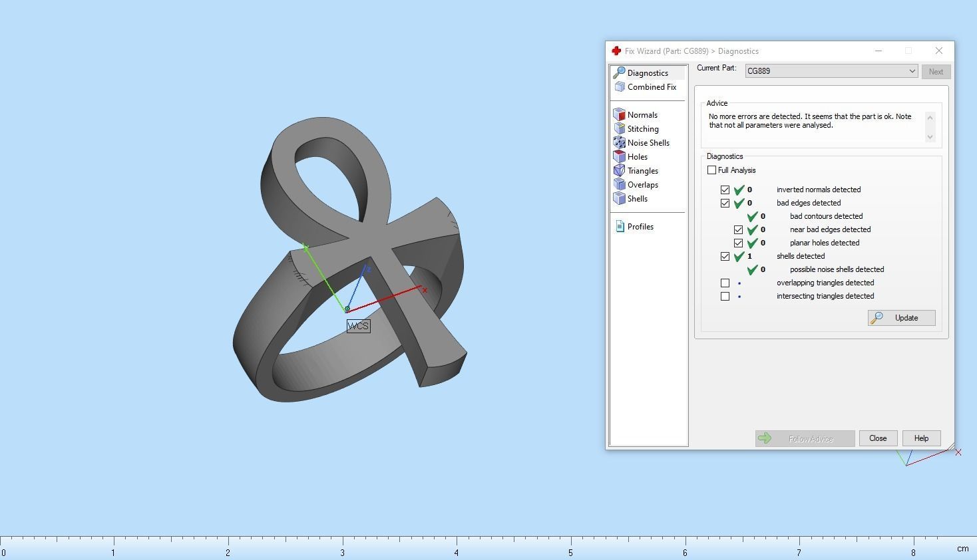Uncheck the inverted normals detected checkbox
This screenshot has height=560, width=977.
(x=725, y=190)
